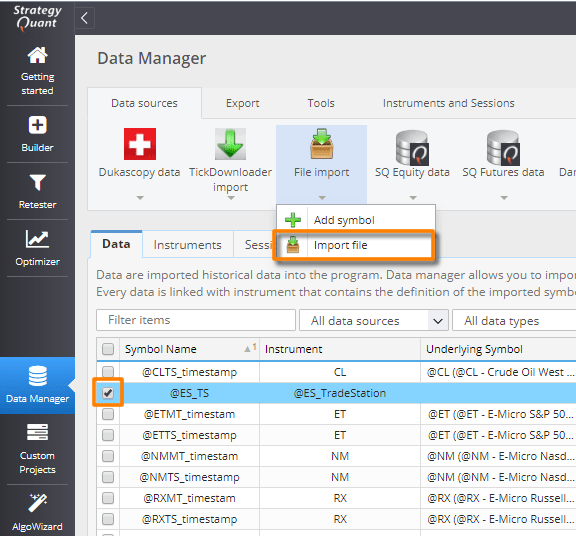Click the StrategyQuant logo
This screenshot has width=576, height=536.
tap(37, 17)
